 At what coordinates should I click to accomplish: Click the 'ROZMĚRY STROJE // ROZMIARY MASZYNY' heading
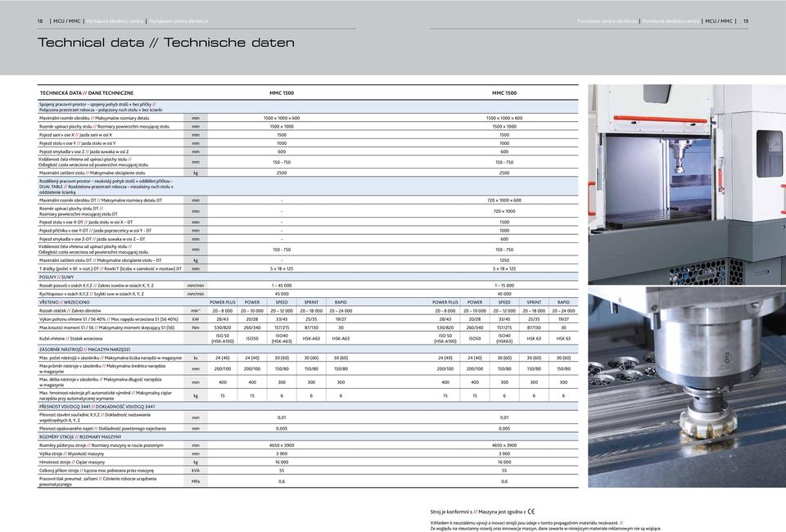[x=79, y=437]
